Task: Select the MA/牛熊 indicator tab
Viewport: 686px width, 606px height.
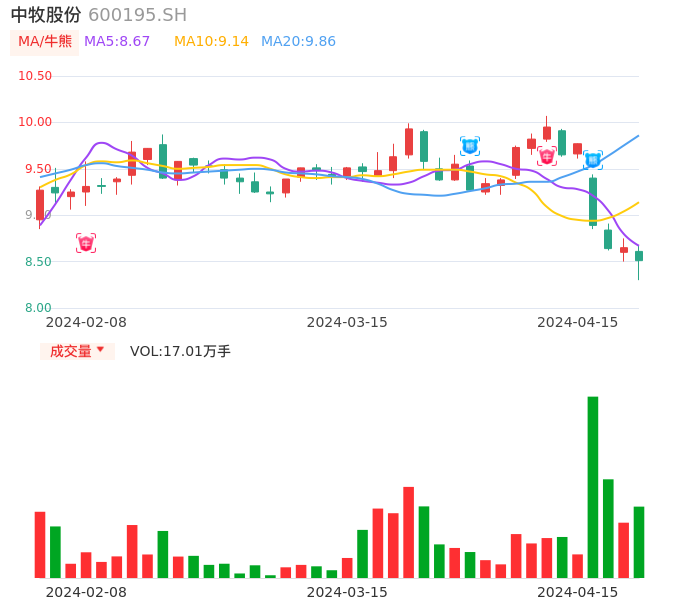Action: [45, 42]
